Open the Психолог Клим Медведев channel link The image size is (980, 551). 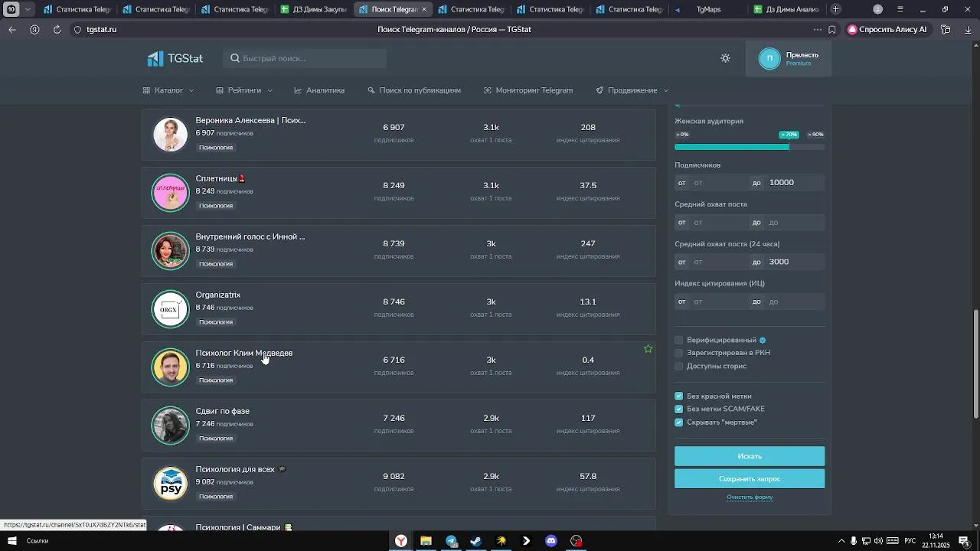[243, 353]
